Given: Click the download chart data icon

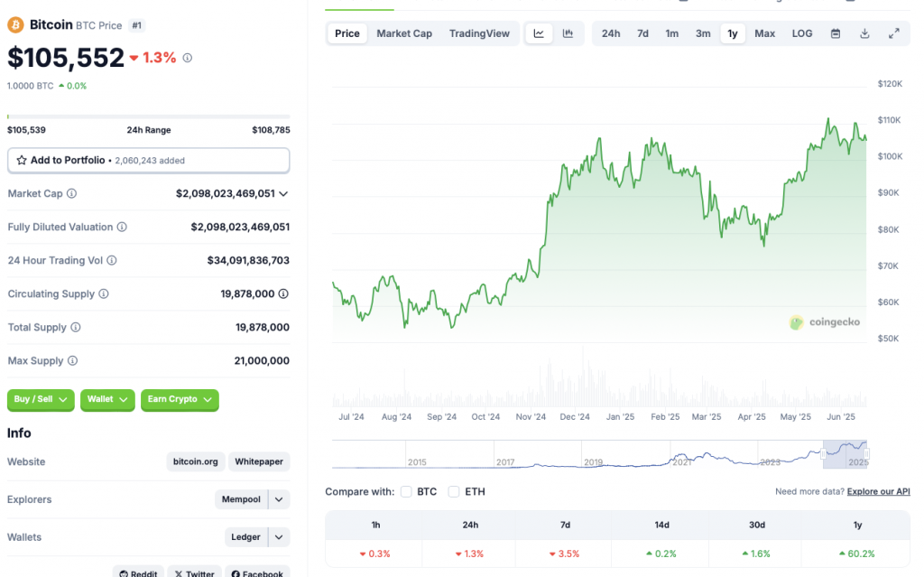Looking at the screenshot, I should click(864, 33).
